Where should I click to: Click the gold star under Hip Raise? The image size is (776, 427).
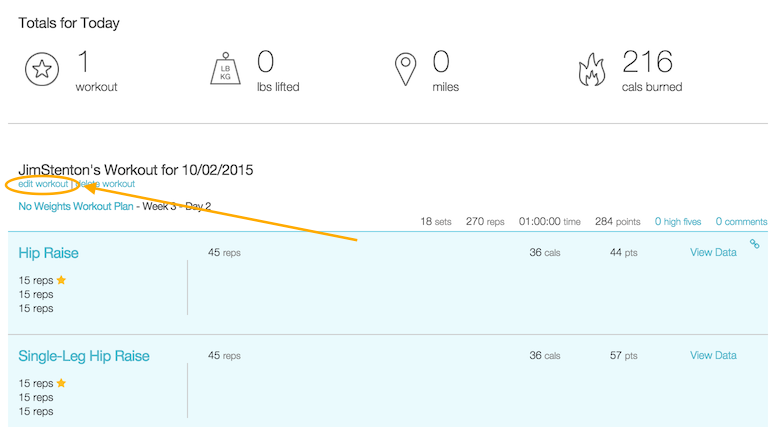[x=62, y=280]
